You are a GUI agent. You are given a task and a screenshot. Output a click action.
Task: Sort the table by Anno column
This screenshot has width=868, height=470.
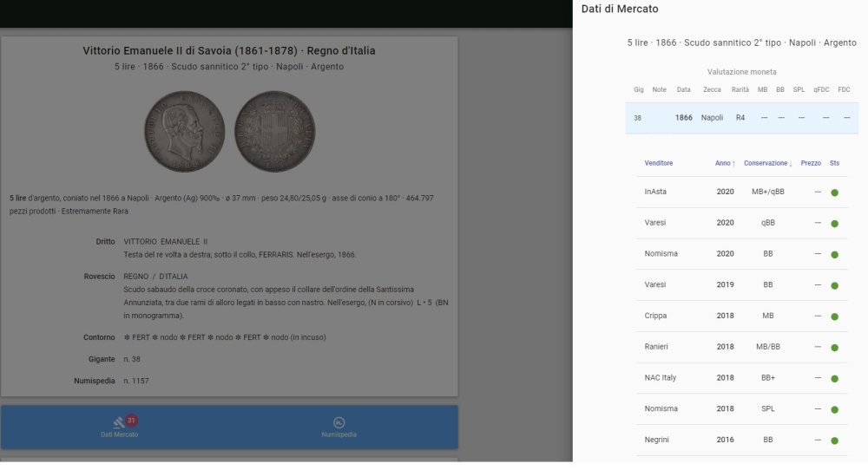pos(724,163)
